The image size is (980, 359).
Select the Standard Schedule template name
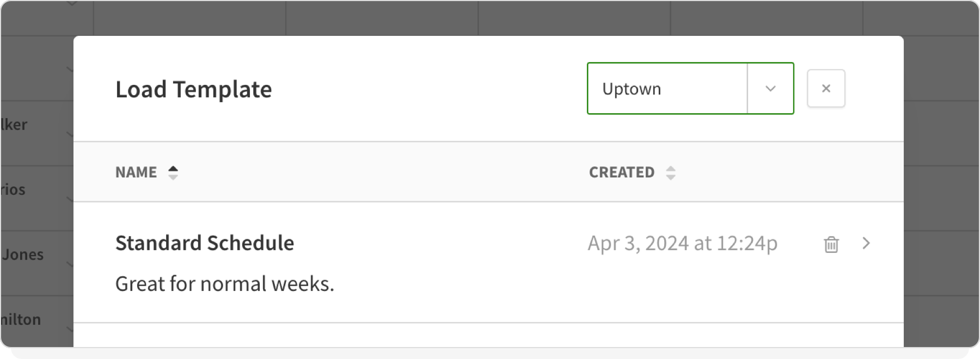pos(205,243)
